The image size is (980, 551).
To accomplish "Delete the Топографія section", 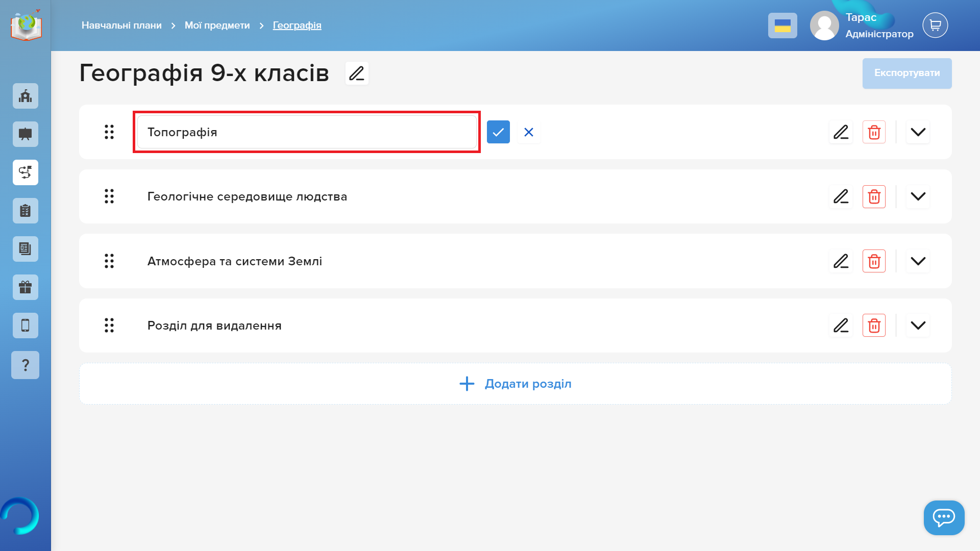I will [874, 132].
